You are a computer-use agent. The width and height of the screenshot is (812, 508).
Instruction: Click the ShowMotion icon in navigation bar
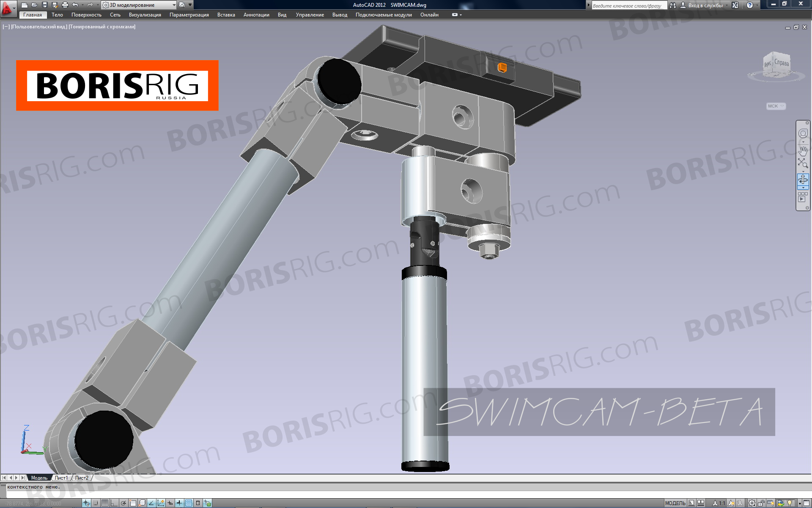click(x=803, y=197)
